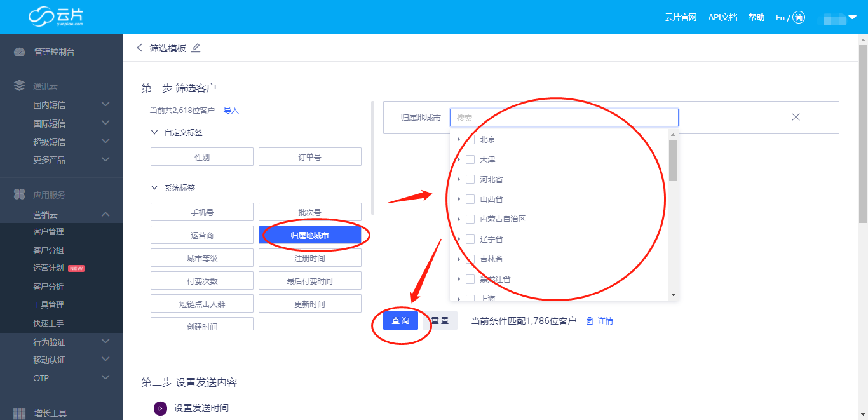The image size is (868, 420).
Task: Check the 河北省 checkbox
Action: [x=470, y=179]
